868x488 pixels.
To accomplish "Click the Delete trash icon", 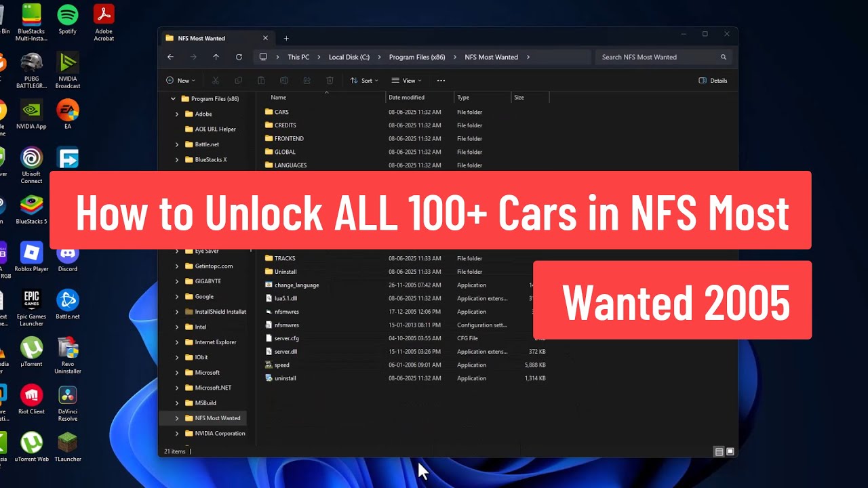I will [330, 81].
